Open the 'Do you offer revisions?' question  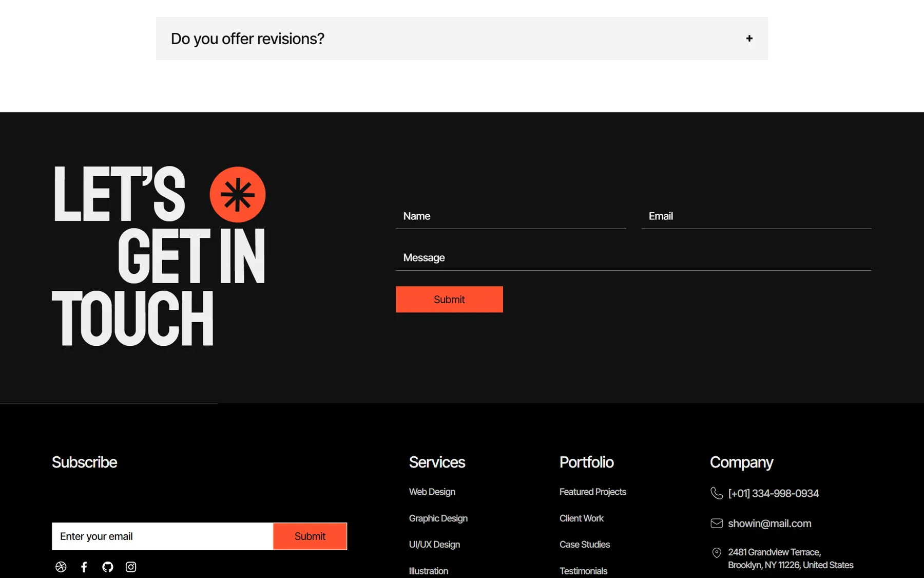tap(461, 39)
